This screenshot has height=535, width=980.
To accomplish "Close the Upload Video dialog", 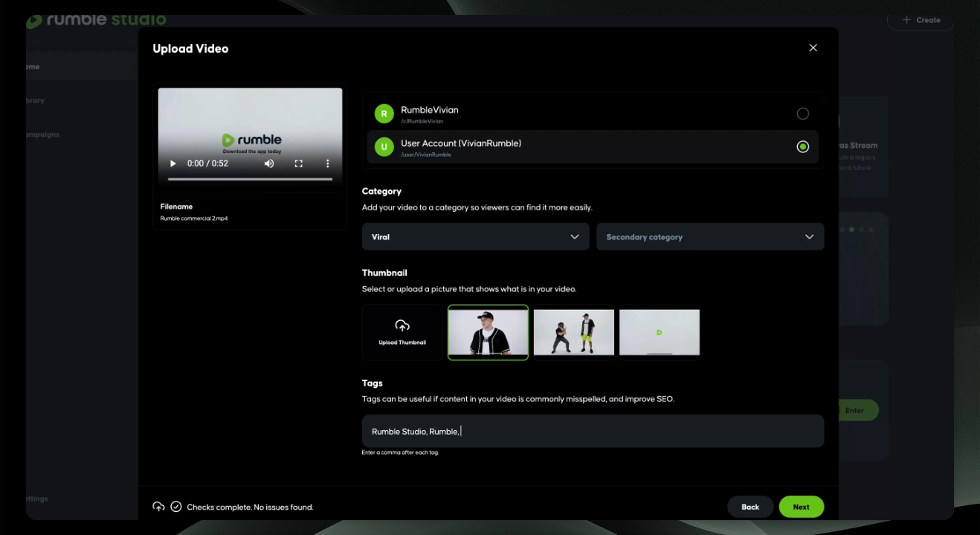I will click(813, 48).
